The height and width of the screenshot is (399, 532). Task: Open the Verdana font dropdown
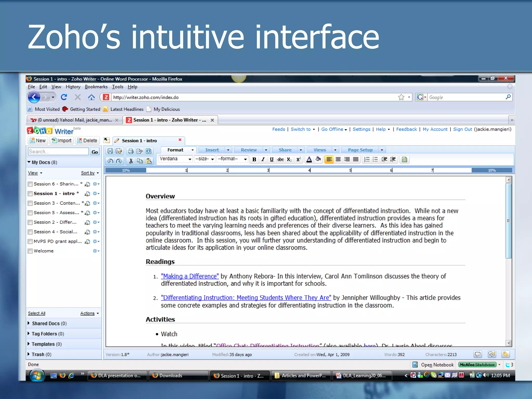click(x=175, y=159)
